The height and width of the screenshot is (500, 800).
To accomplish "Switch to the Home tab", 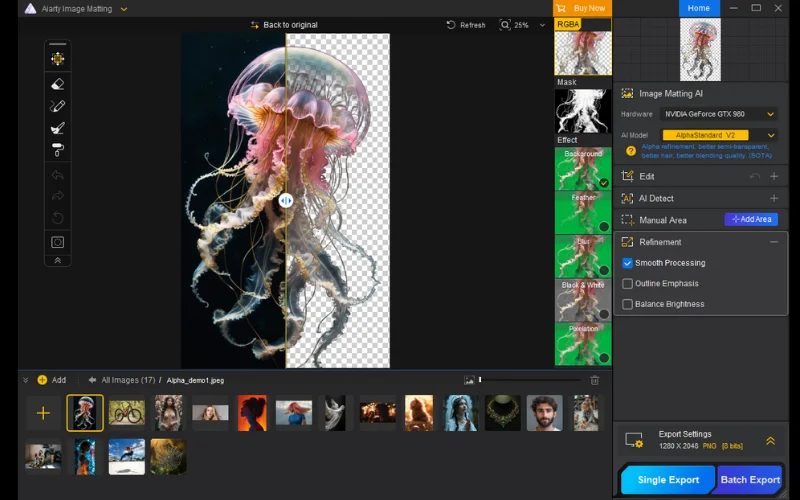I will pos(699,8).
